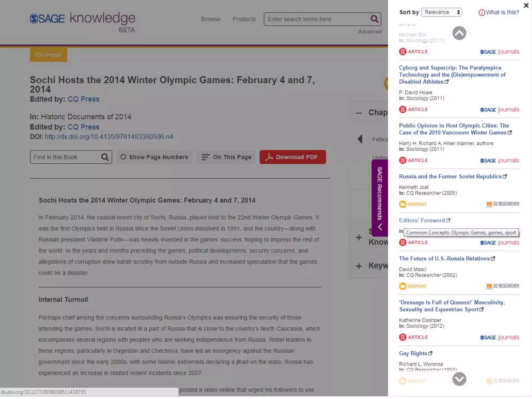This screenshot has width=532, height=399.
Task: Open the Sort by Relevance dropdown
Action: [441, 12]
